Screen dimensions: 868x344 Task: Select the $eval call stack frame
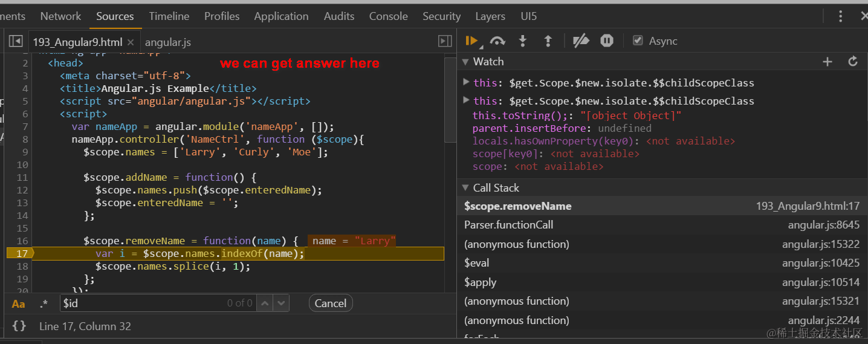pyautogui.click(x=662, y=263)
